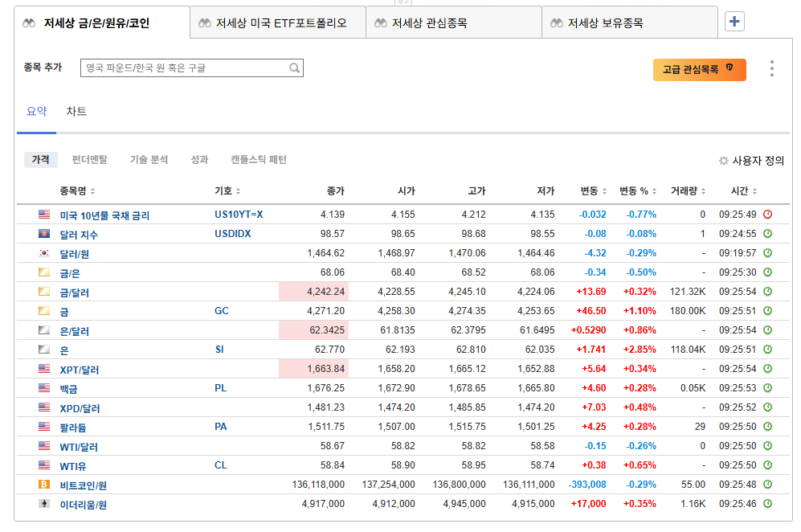Select the 캔들스틱 패턴 view
The height and width of the screenshot is (532, 801).
pos(258,160)
